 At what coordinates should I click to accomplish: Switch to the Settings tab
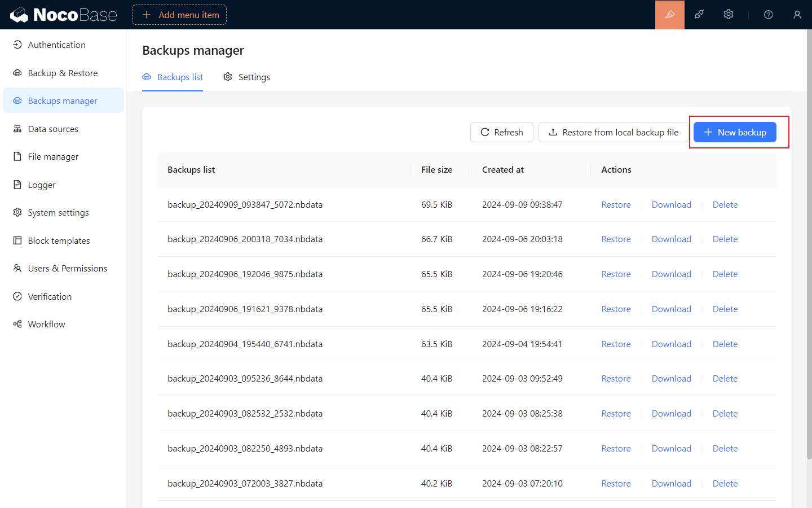[247, 77]
